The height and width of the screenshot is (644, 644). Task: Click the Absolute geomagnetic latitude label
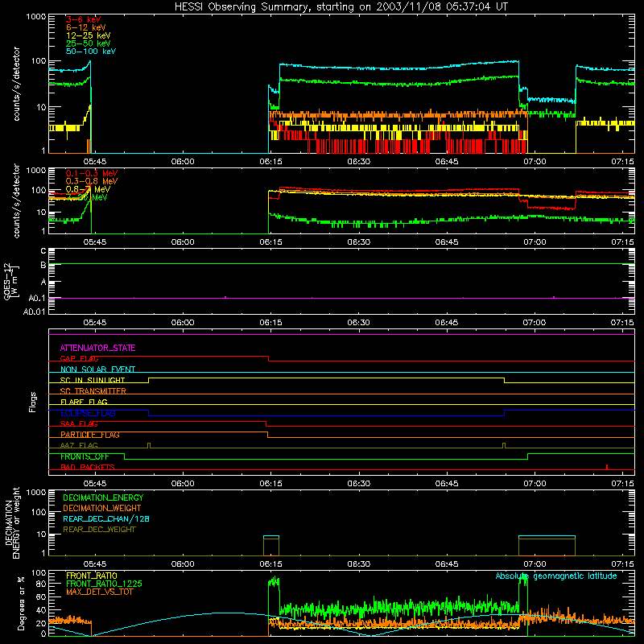[556, 576]
